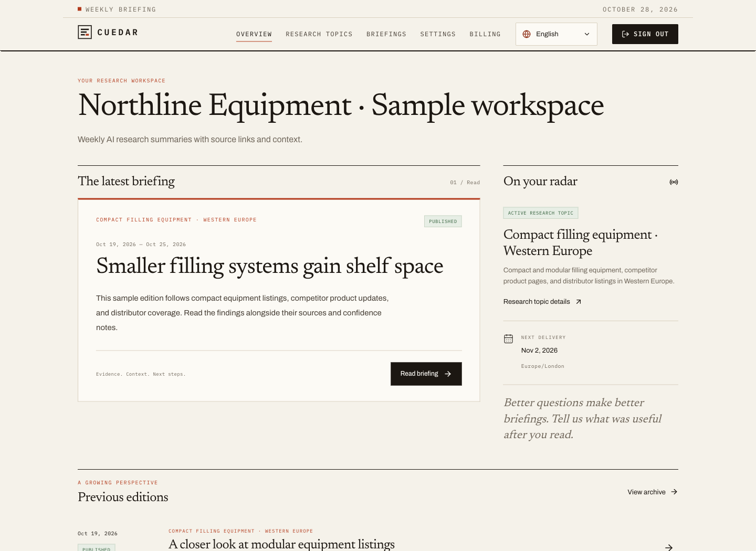Viewport: 756px width, 551px height.
Task: Open the English language dropdown
Action: [556, 34]
